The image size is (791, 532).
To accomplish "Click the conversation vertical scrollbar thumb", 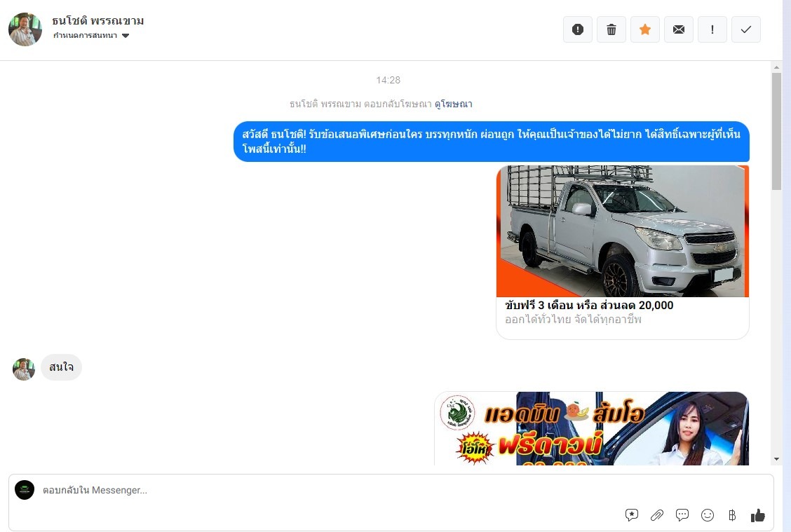I will (x=776, y=131).
